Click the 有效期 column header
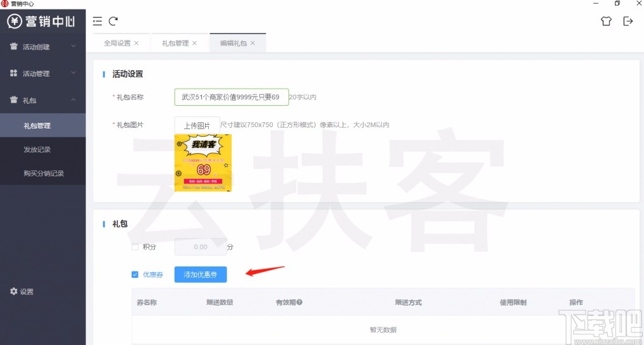The image size is (644, 345). pos(285,302)
